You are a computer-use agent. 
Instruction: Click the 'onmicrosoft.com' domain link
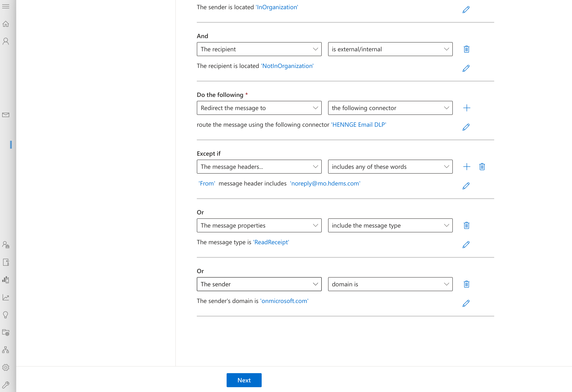coord(284,301)
